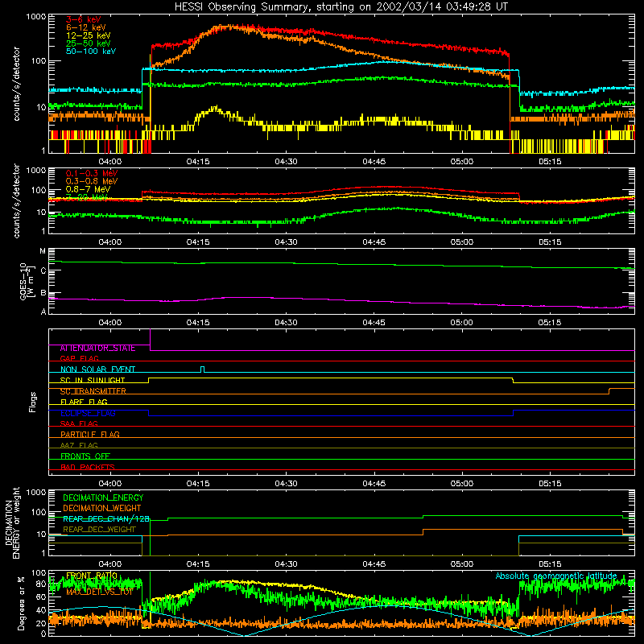
Task: Click the HESSI Observing Summary title
Action: coord(341,7)
